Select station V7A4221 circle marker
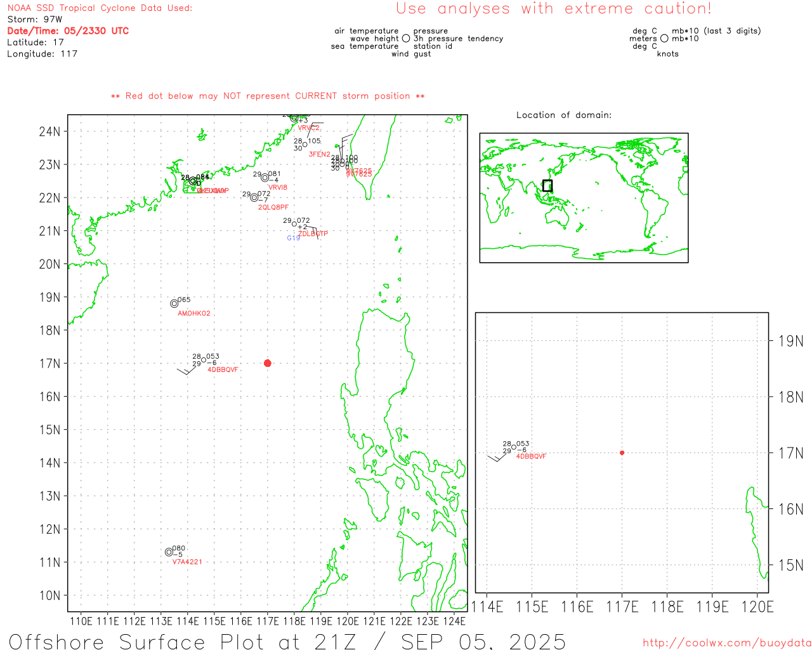Viewport: 812px width, 650px height. [x=169, y=552]
